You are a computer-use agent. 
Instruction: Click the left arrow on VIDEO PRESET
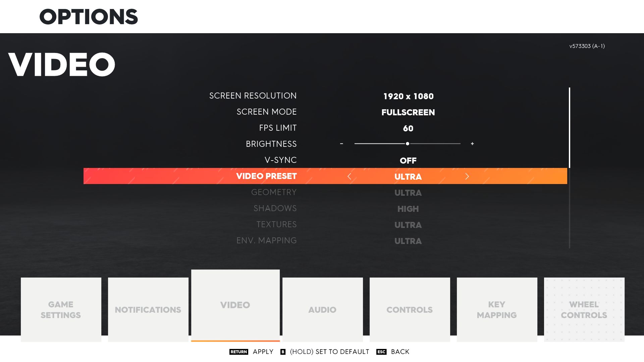pos(350,176)
